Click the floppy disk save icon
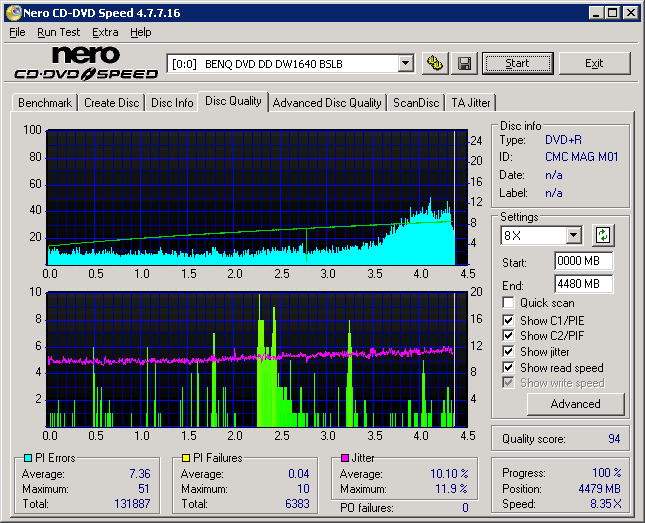645x523 pixels. [x=464, y=63]
